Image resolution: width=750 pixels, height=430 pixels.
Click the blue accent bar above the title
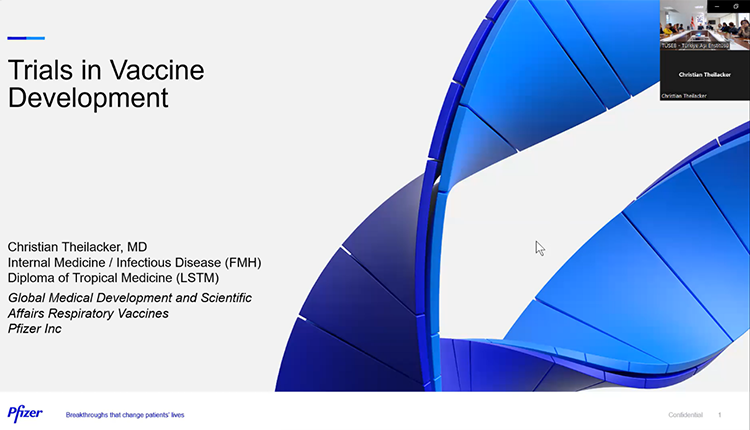(26, 38)
